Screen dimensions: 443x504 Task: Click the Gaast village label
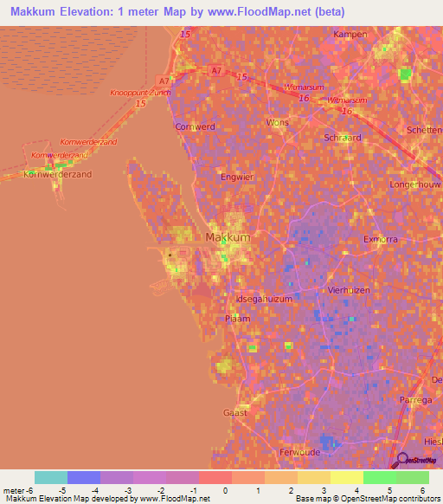(235, 413)
